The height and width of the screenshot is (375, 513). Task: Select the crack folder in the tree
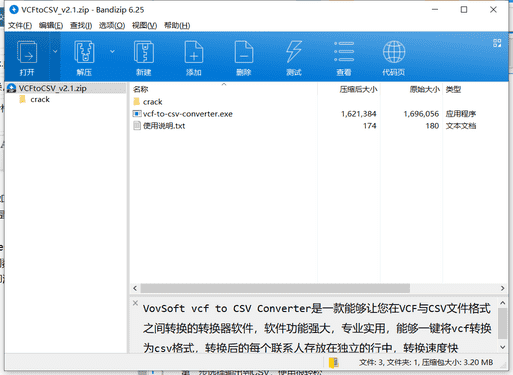[x=40, y=99]
